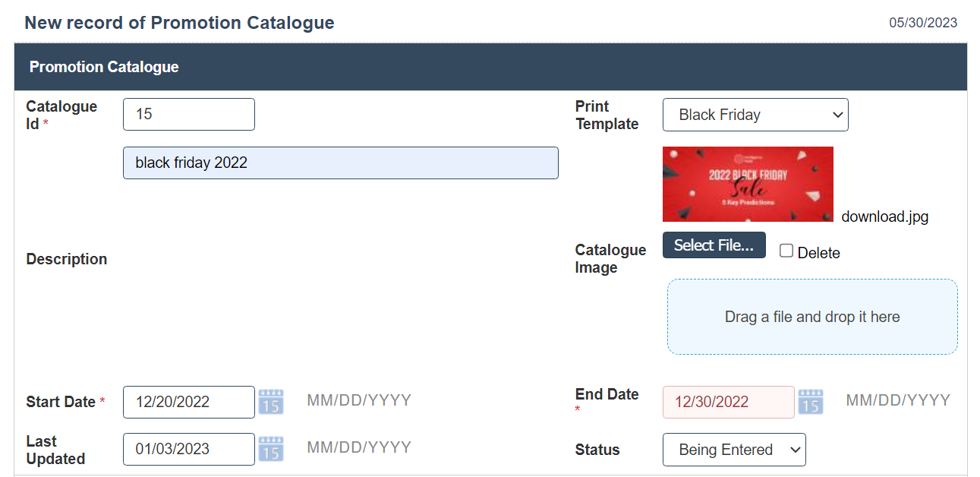This screenshot has width=980, height=477.
Task: Open the End Date calendar picker
Action: click(811, 401)
